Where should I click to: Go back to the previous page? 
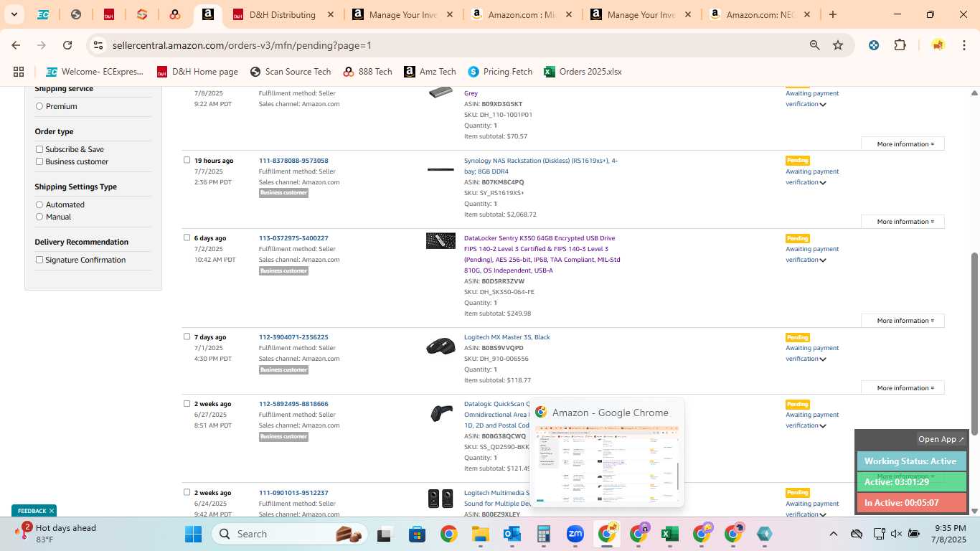coord(16,45)
